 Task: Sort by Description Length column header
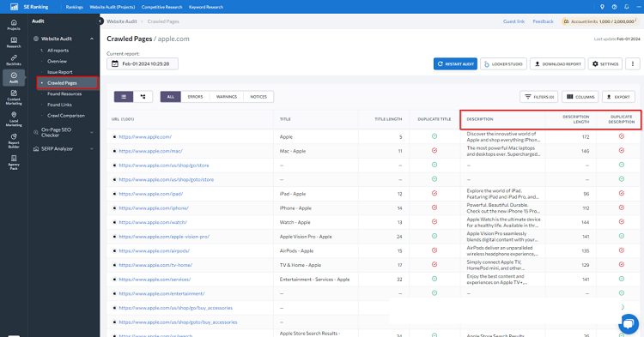[x=576, y=119]
